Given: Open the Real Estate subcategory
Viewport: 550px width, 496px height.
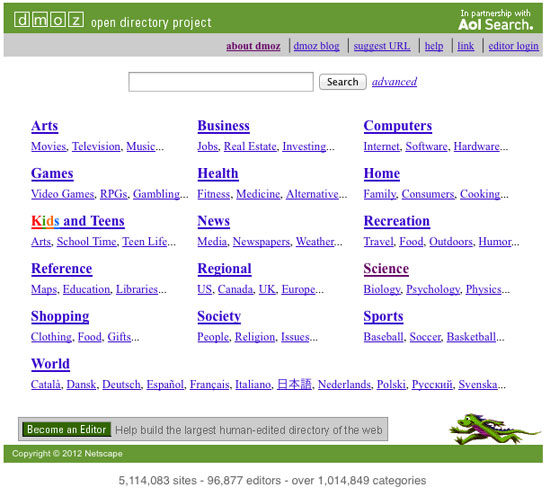Looking at the screenshot, I should tap(250, 146).
